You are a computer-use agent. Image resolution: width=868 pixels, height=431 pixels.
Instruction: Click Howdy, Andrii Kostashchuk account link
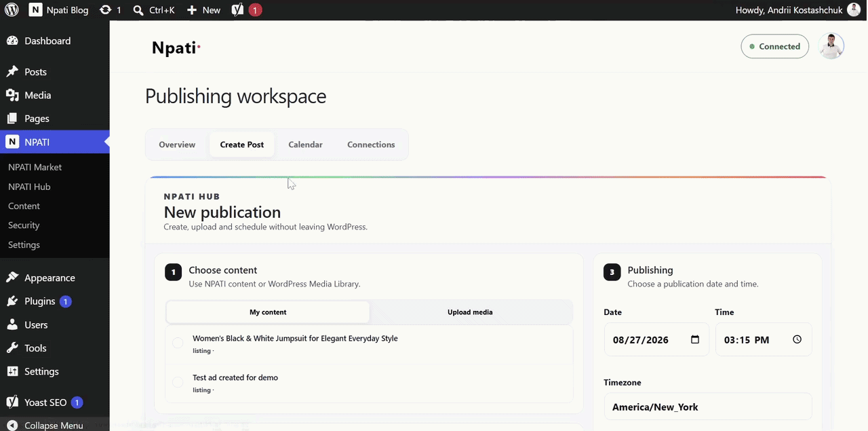(789, 10)
